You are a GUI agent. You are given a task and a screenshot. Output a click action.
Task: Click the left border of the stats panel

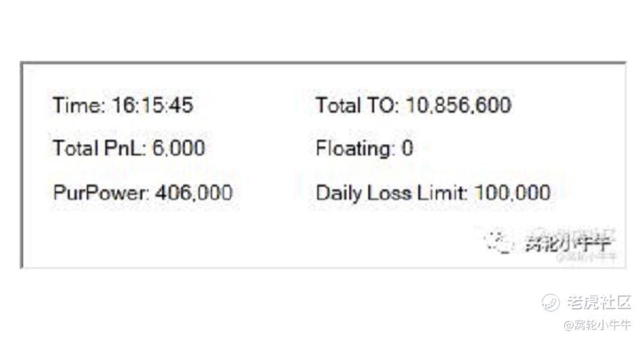tap(22, 163)
